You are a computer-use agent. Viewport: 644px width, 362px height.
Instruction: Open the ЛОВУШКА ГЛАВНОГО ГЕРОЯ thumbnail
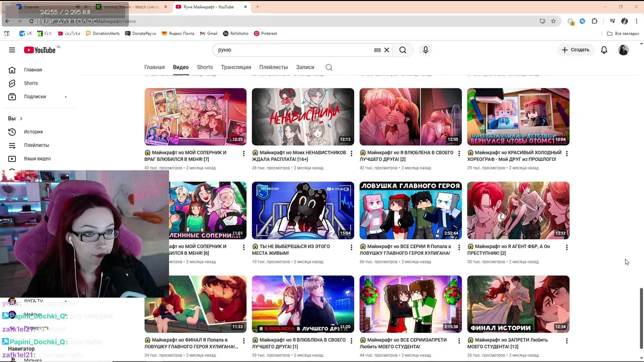[x=411, y=210]
